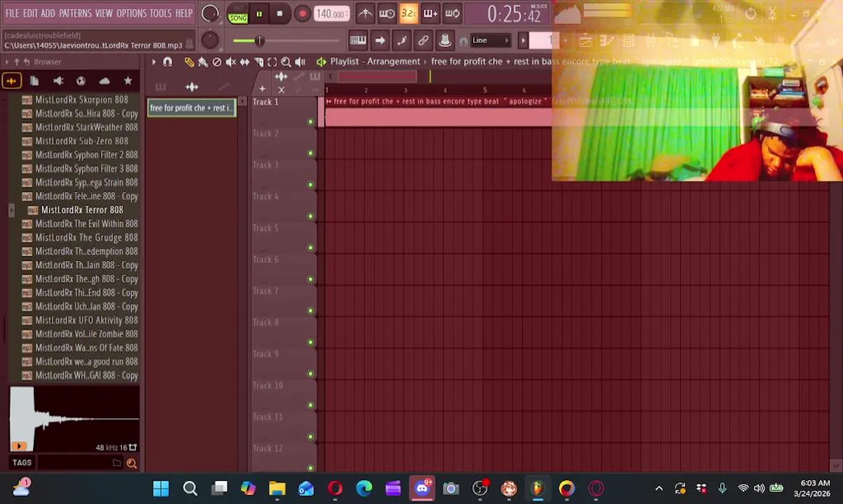Select the Browser plugin database speaker tab
The image size is (843, 504).
[58, 81]
